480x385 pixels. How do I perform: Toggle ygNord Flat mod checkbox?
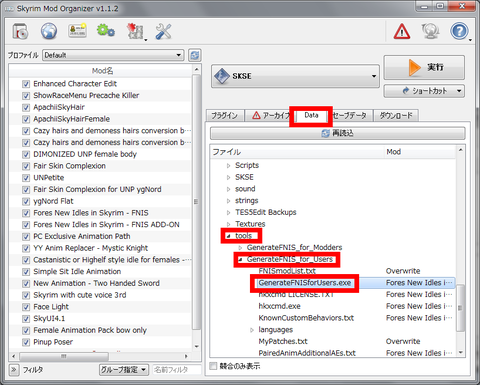[x=26, y=201]
